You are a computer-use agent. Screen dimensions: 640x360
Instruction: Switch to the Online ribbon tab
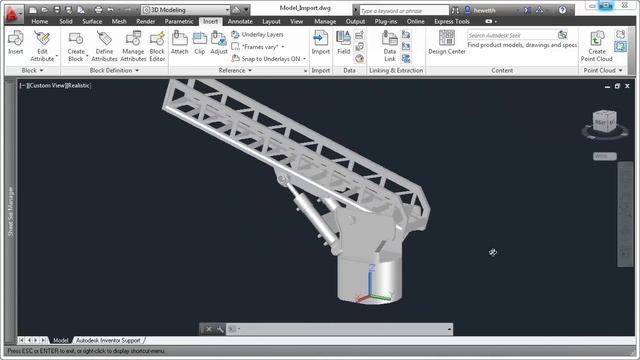pos(416,21)
